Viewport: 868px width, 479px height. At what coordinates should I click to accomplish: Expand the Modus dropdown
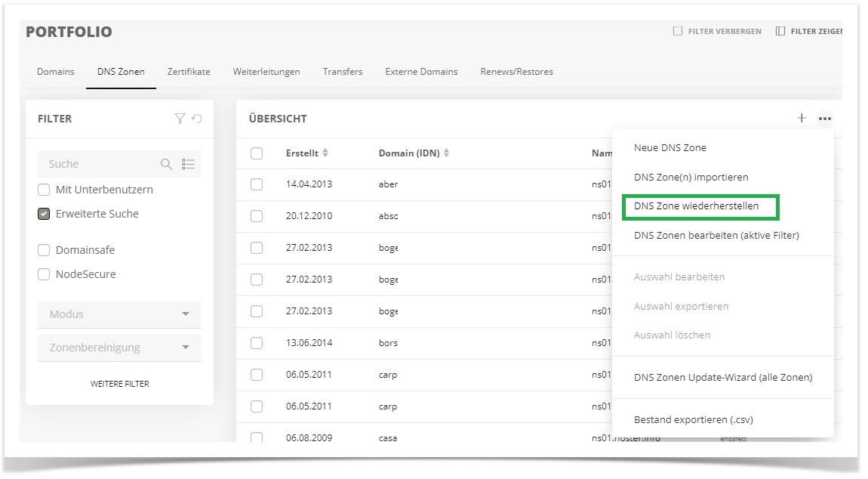coord(119,314)
